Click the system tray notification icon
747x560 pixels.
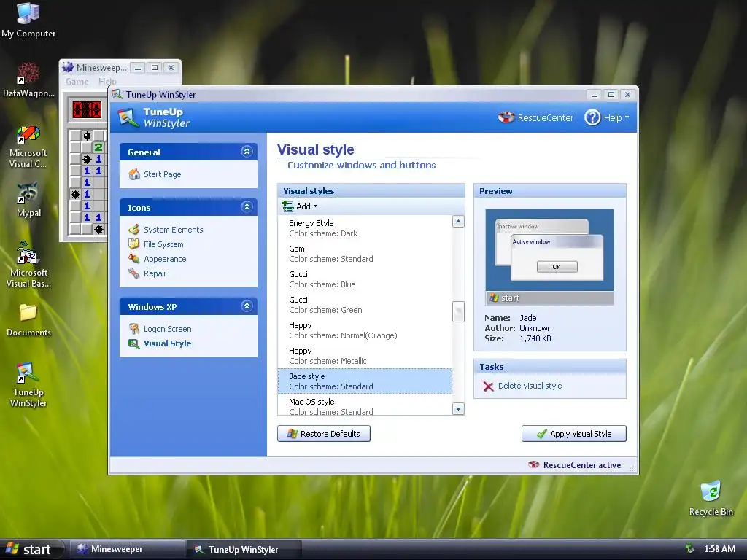point(689,548)
